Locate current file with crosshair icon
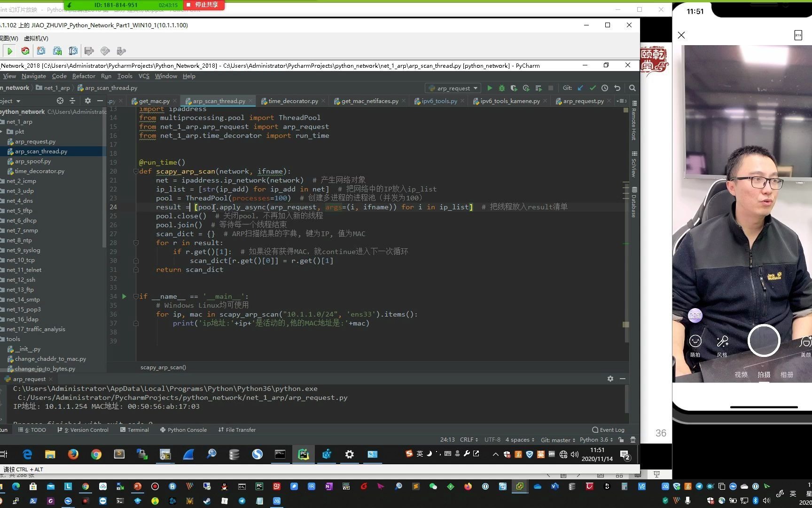Viewport: 812px width, 508px height. pyautogui.click(x=60, y=101)
